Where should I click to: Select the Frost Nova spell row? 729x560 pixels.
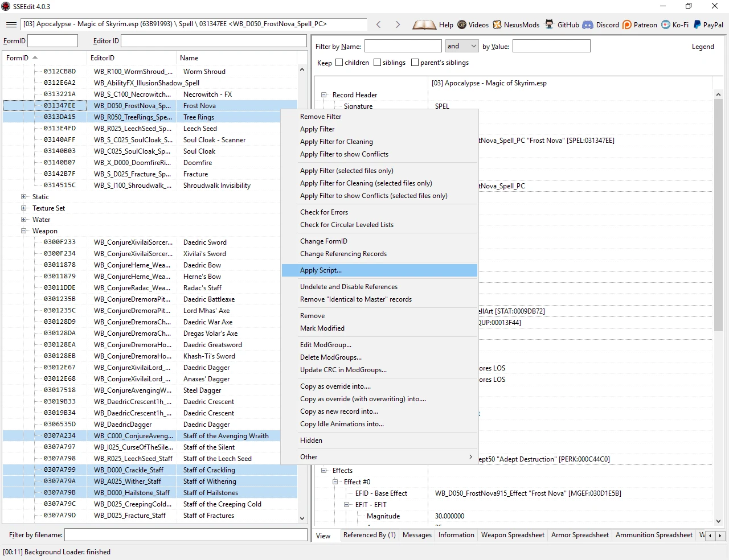click(x=150, y=106)
